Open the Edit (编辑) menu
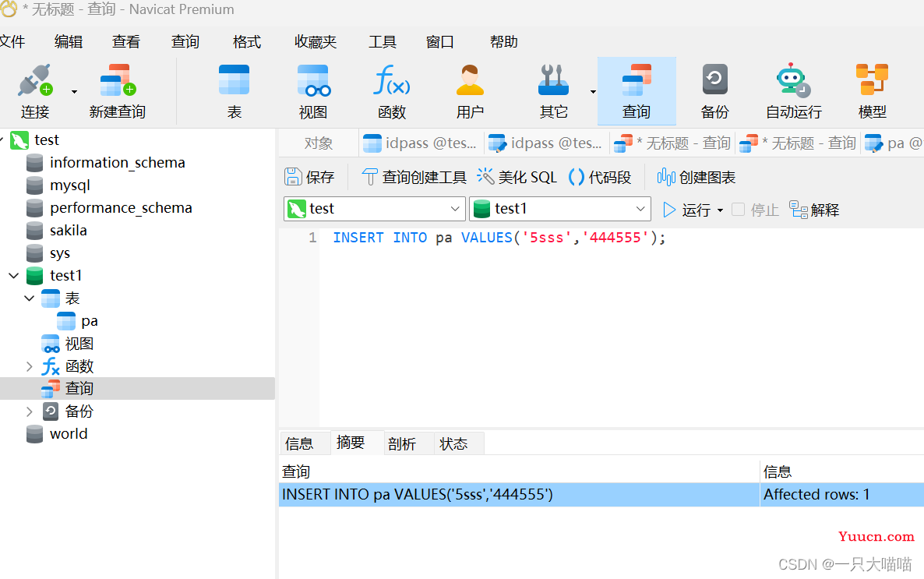This screenshot has width=924, height=579. point(69,42)
